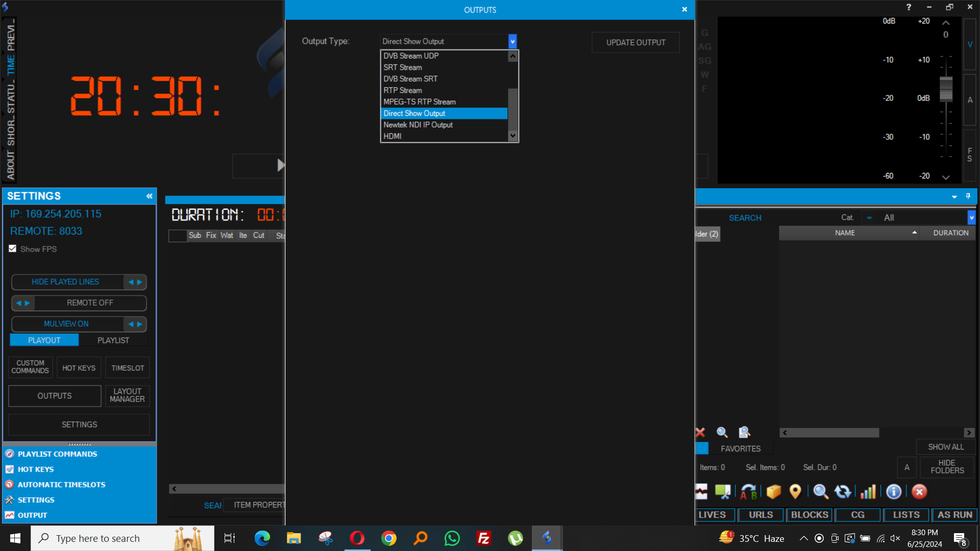Click audio meter scale down chevron
Screen dimensions: 980x551
pos(946,178)
